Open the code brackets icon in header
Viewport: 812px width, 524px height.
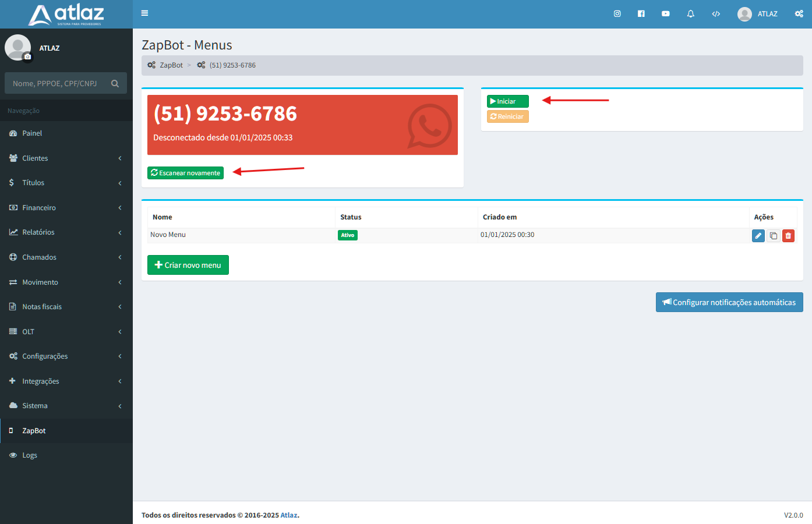click(x=716, y=13)
